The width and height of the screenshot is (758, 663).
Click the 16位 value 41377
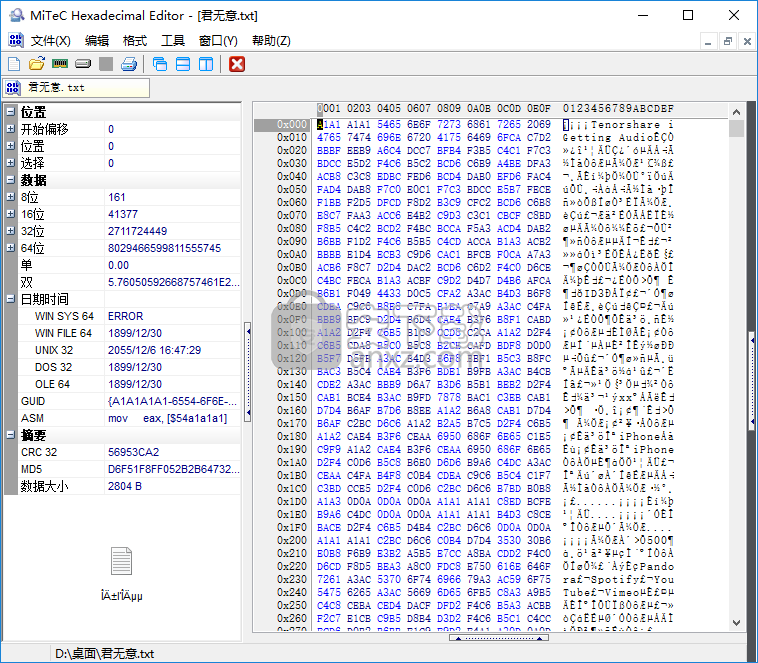click(x=123, y=214)
